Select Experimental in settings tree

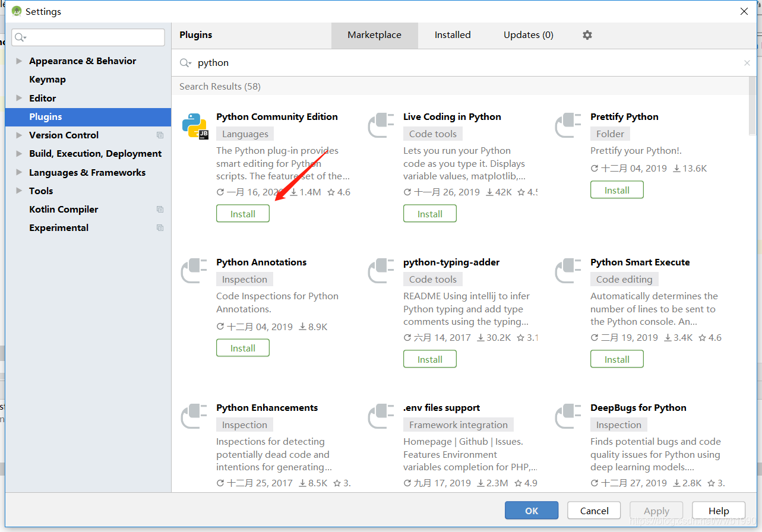tap(59, 228)
